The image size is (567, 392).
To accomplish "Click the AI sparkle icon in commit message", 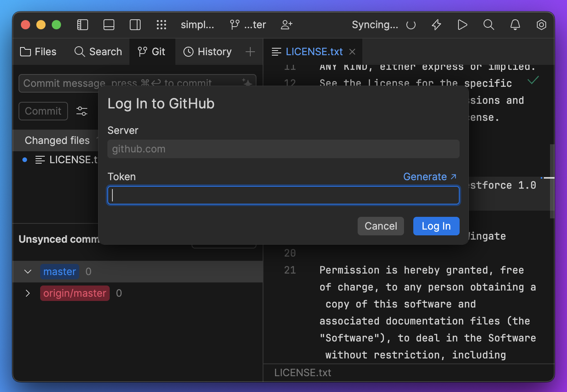I will point(247,83).
